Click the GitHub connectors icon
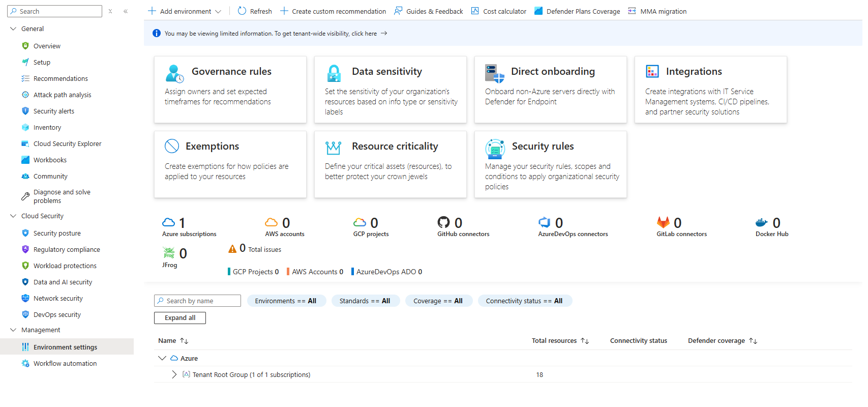 pos(443,222)
